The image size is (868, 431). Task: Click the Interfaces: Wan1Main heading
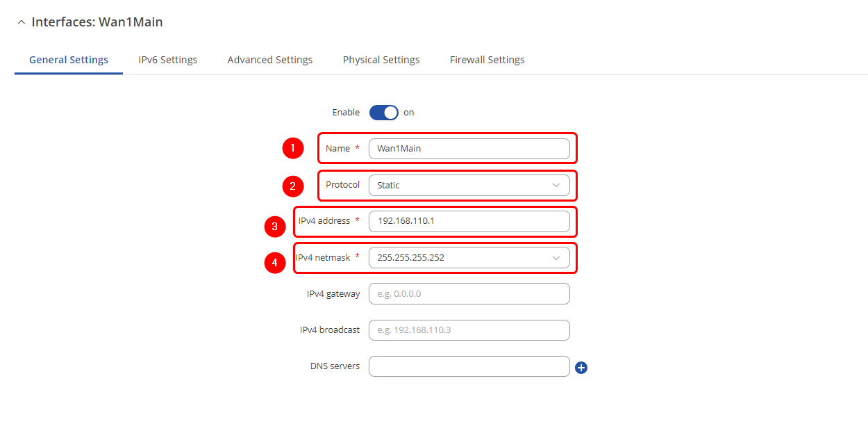[97, 22]
